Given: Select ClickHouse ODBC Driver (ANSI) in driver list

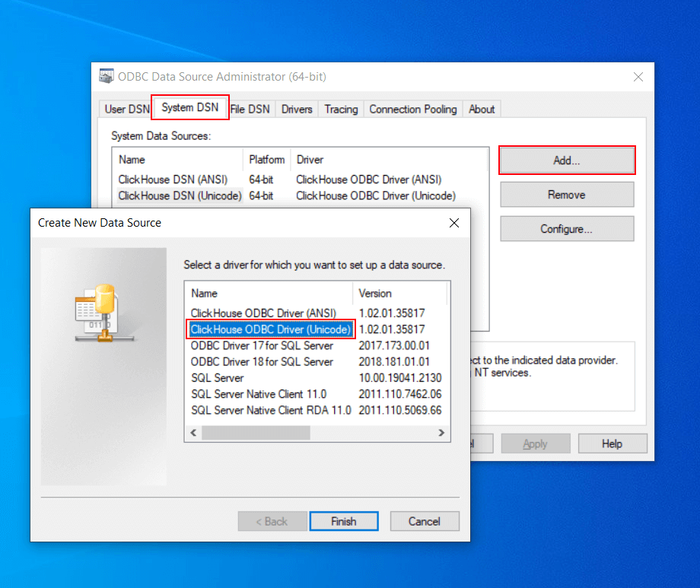Looking at the screenshot, I should [263, 313].
